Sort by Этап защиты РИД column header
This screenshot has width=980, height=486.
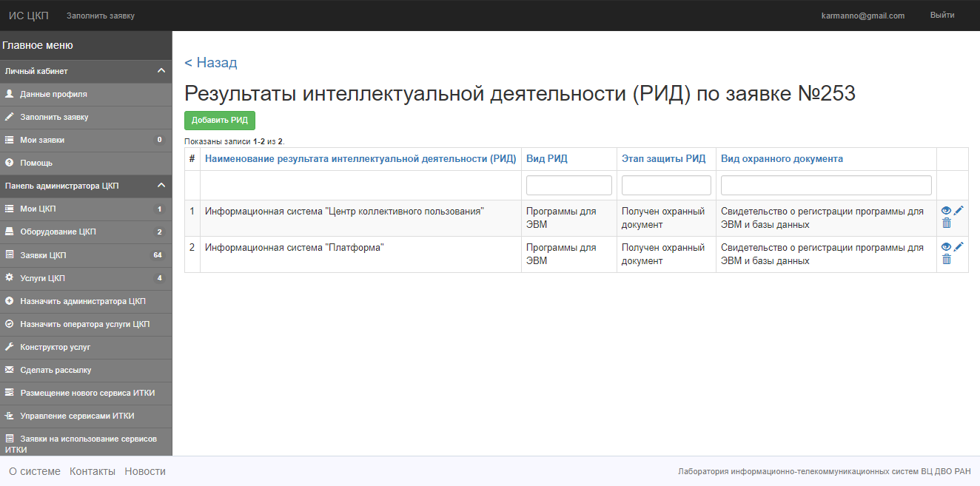click(663, 159)
